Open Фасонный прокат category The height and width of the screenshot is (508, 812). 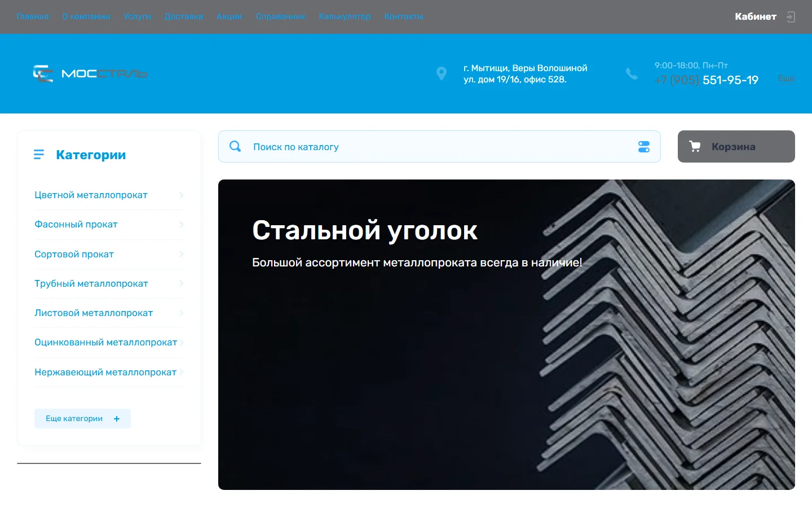[x=76, y=224]
